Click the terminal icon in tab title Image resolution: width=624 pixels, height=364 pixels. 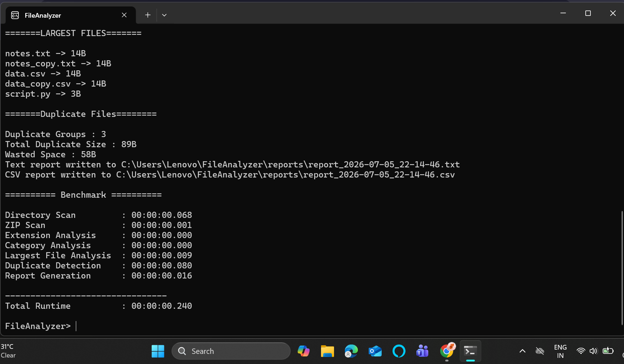[15, 15]
